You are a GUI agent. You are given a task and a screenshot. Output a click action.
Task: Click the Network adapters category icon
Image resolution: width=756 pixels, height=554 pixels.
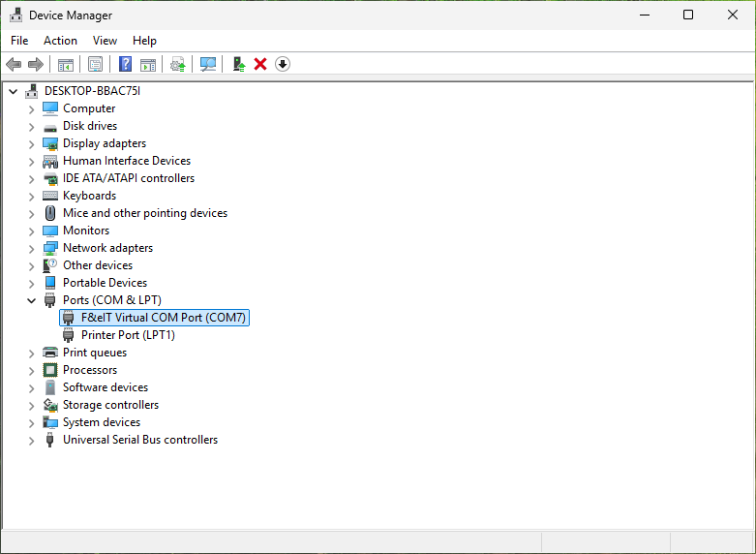(50, 248)
